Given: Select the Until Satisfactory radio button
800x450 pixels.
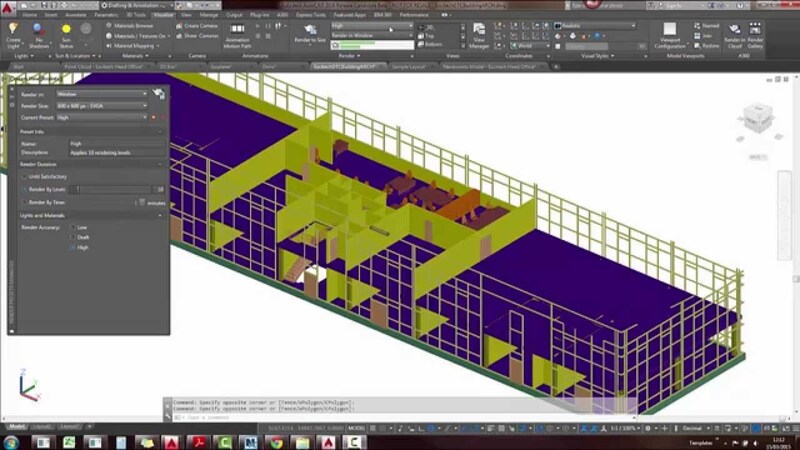Looking at the screenshot, I should click(x=25, y=177).
